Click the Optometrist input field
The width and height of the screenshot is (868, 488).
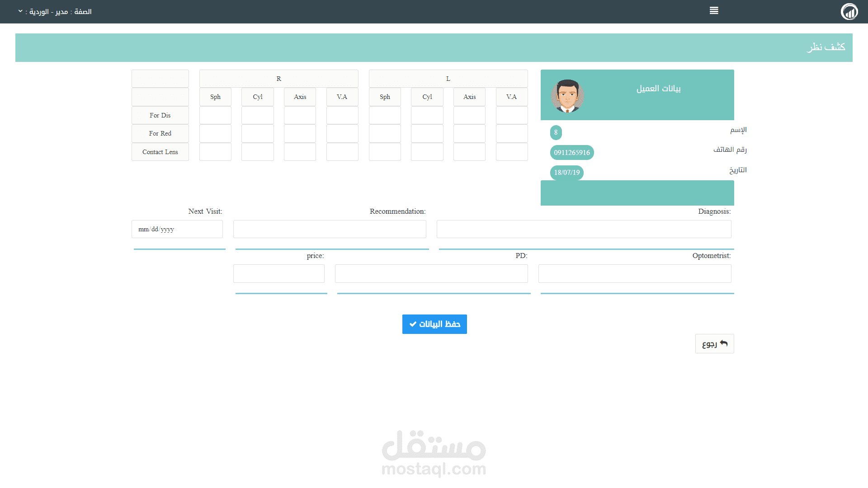click(634, 274)
